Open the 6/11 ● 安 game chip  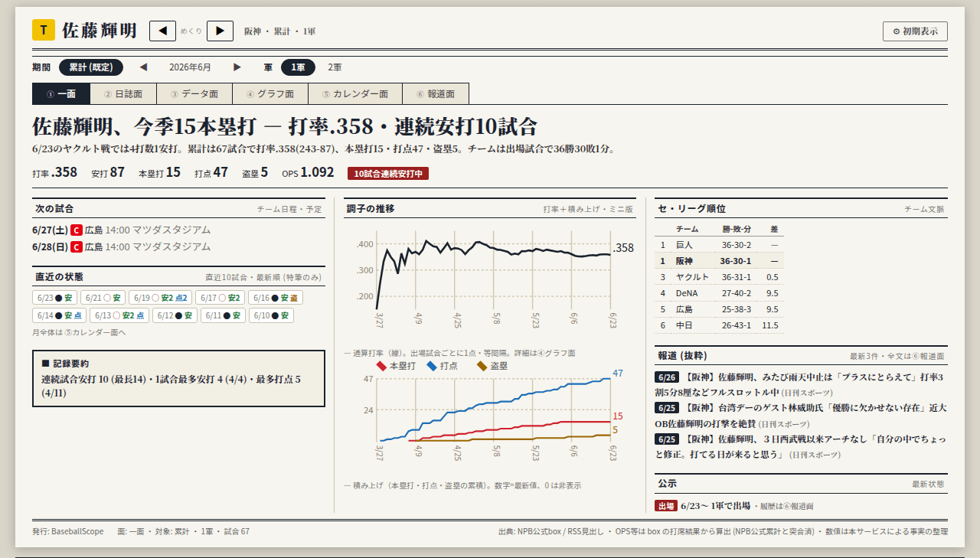tap(223, 315)
